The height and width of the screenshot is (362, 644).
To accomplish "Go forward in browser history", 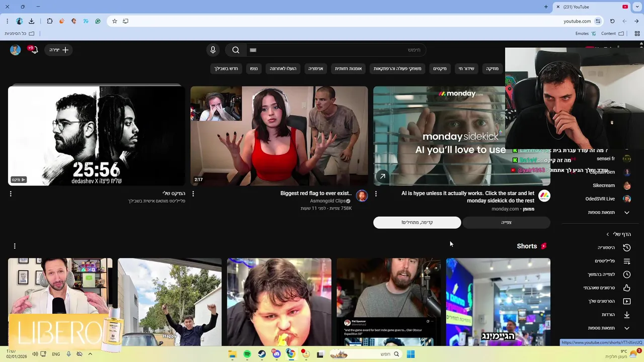I will pos(624,21).
